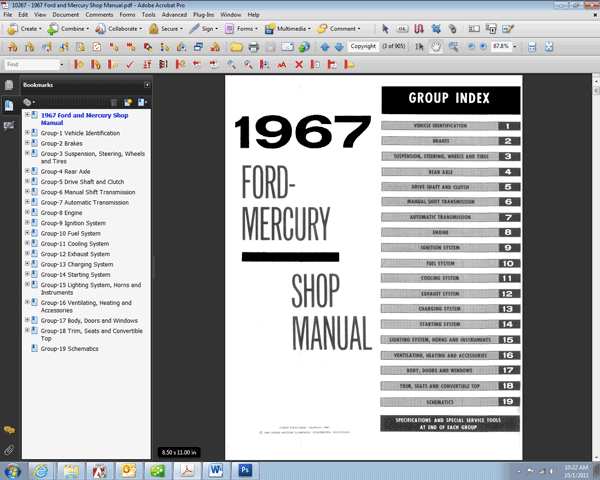Click the Email envelope icon
Image resolution: width=600 pixels, height=480 pixels.
coord(287,47)
